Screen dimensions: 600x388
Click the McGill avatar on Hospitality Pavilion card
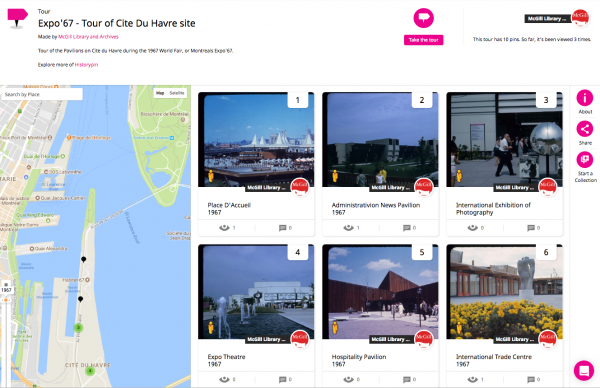pyautogui.click(x=424, y=338)
